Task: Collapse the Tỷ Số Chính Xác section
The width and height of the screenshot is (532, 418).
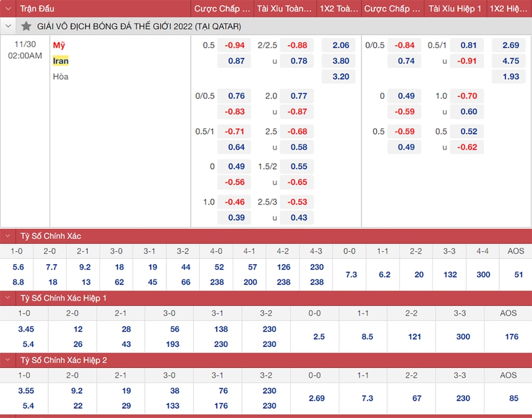Action: (7, 236)
